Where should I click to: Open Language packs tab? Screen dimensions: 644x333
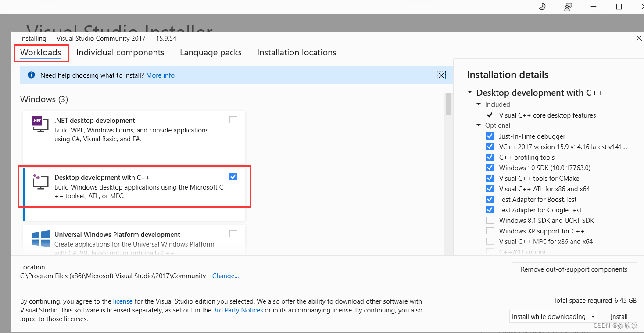tap(211, 52)
